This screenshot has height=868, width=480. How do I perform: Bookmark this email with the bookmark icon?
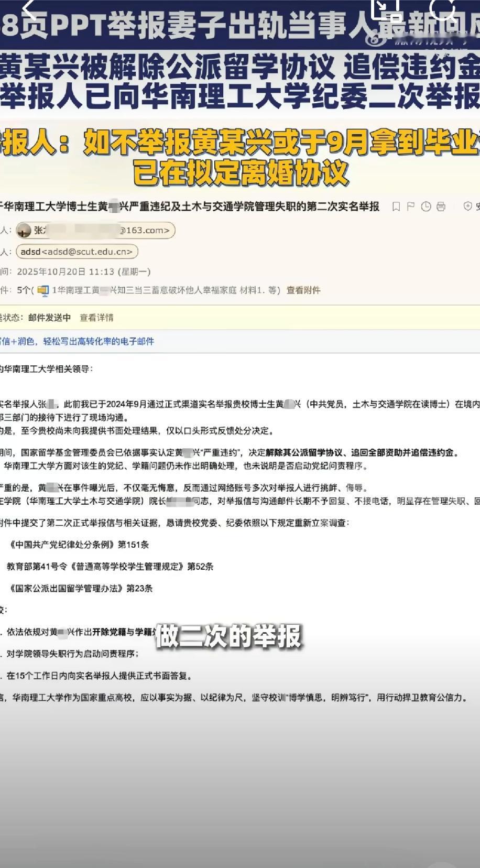click(x=396, y=207)
